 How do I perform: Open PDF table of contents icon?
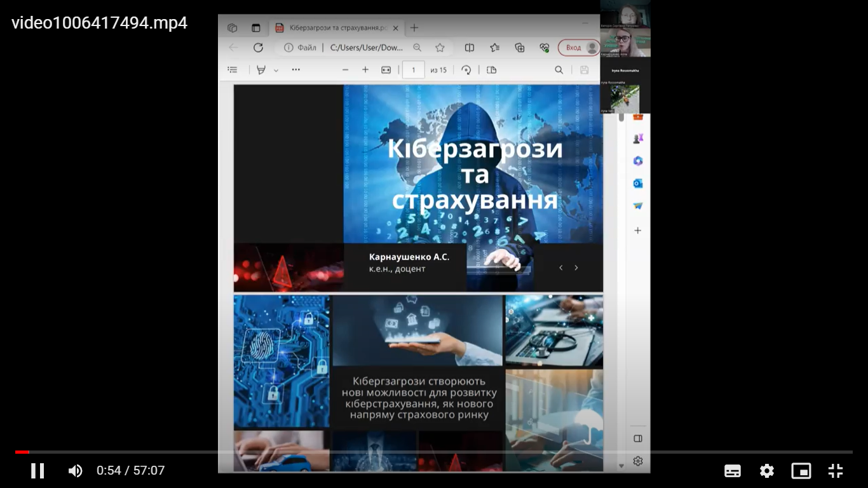(x=233, y=70)
